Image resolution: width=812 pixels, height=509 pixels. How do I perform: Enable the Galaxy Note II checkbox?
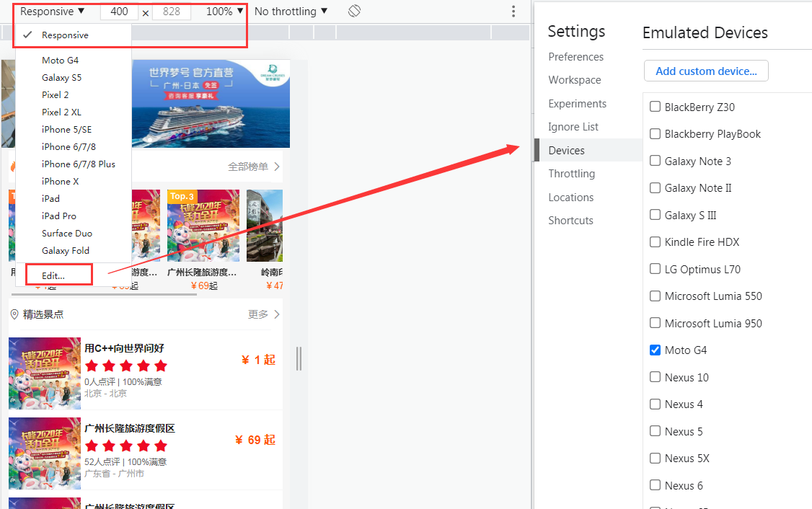[655, 187]
